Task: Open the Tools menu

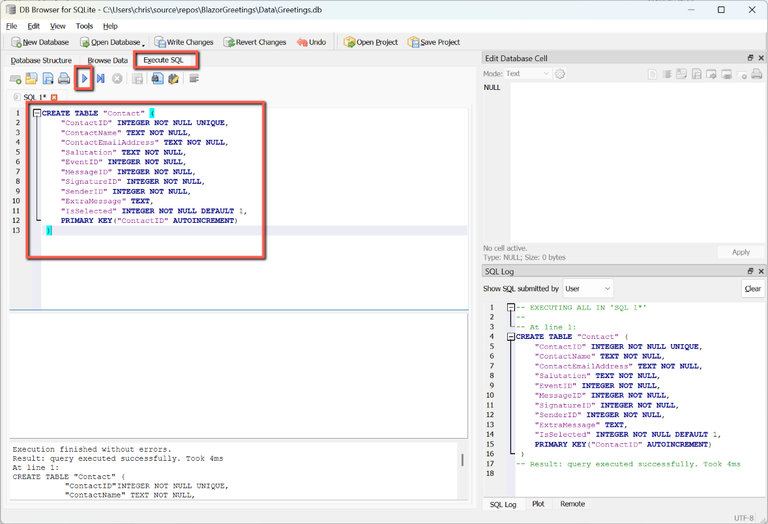Action: pos(84,25)
